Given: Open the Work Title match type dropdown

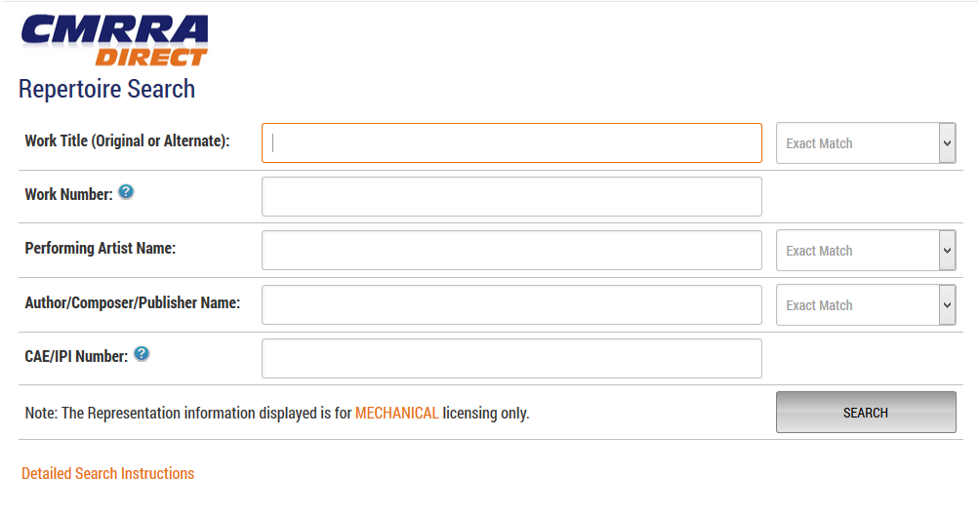Looking at the screenshot, I should coord(866,143).
